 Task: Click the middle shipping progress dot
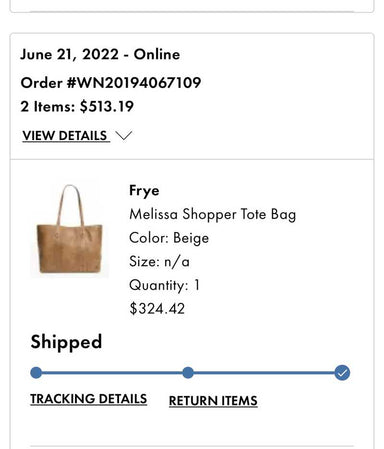(x=188, y=373)
